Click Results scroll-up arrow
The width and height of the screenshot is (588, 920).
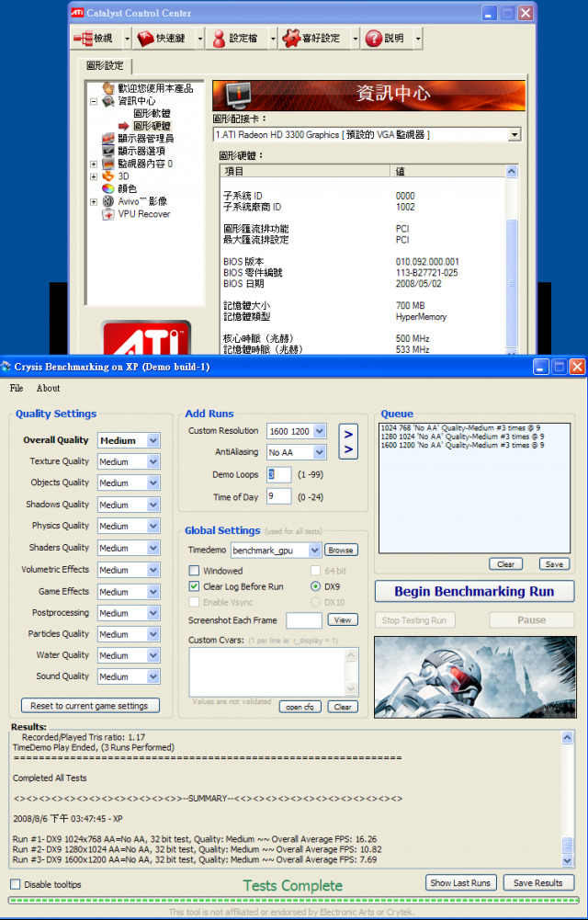(567, 737)
